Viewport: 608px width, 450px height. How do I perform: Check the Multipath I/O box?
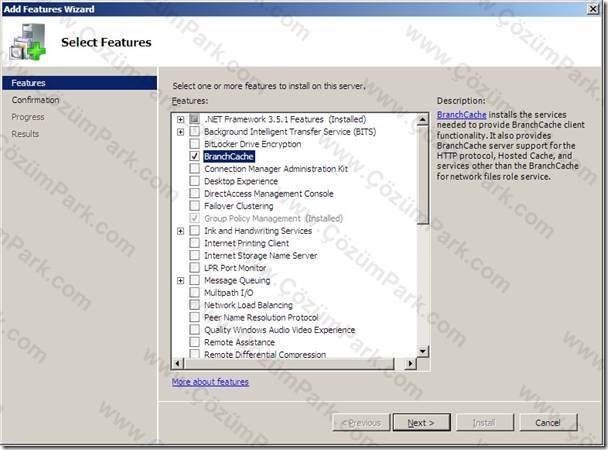coord(195,293)
